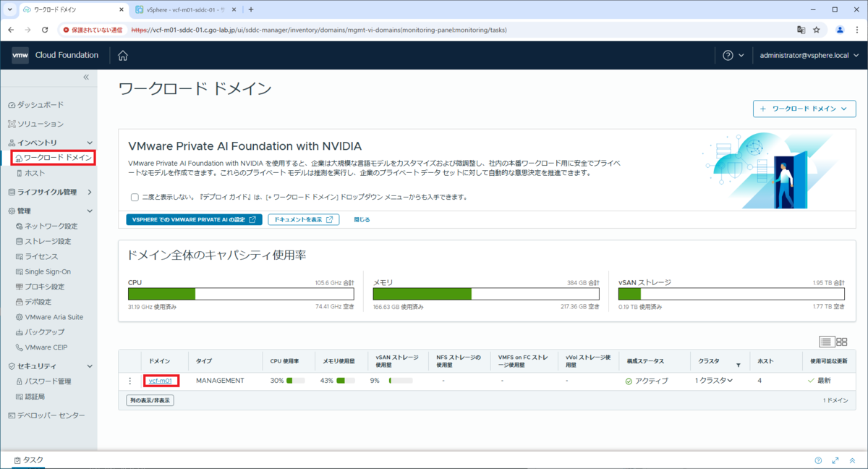Switch to list view icon
The width and height of the screenshot is (868, 469).
click(x=827, y=342)
